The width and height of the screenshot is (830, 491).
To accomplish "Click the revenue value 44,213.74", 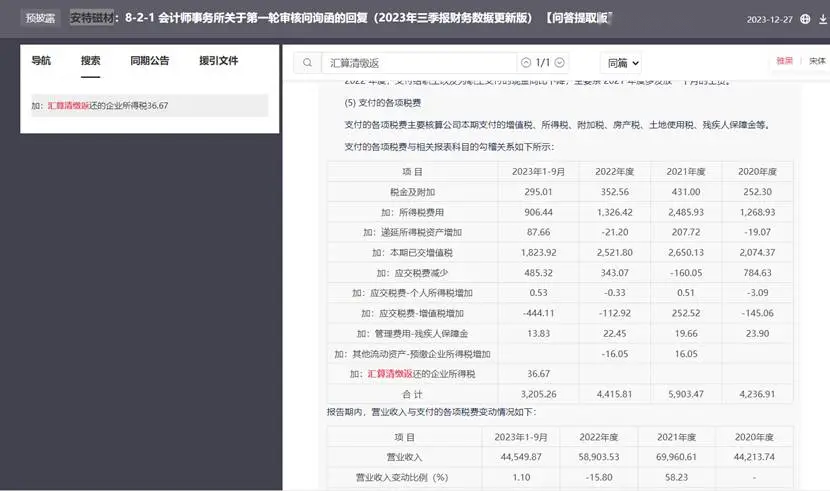I will pos(754,457).
